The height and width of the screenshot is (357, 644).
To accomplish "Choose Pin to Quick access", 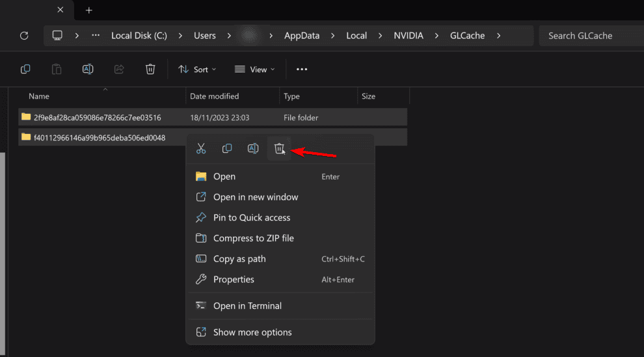I will (280, 217).
